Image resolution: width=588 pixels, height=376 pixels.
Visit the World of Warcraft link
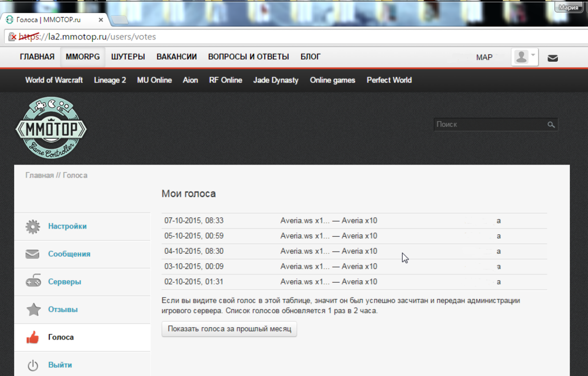[x=54, y=80]
